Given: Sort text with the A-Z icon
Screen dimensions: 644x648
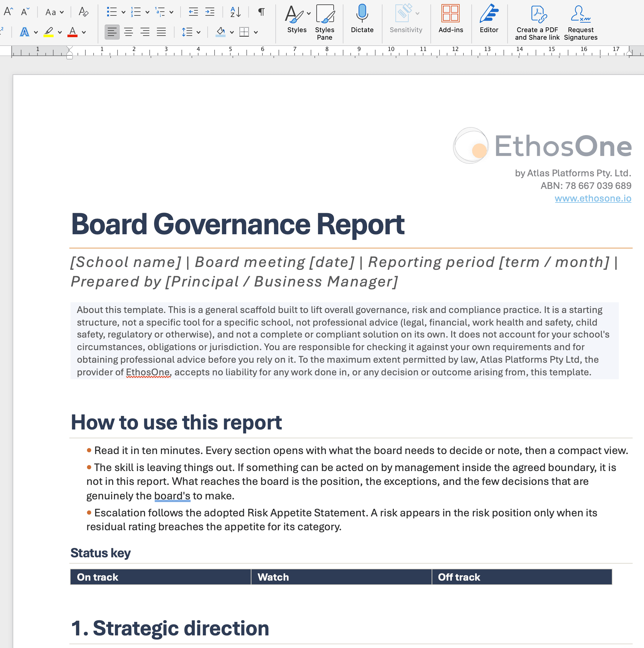Looking at the screenshot, I should coord(235,12).
